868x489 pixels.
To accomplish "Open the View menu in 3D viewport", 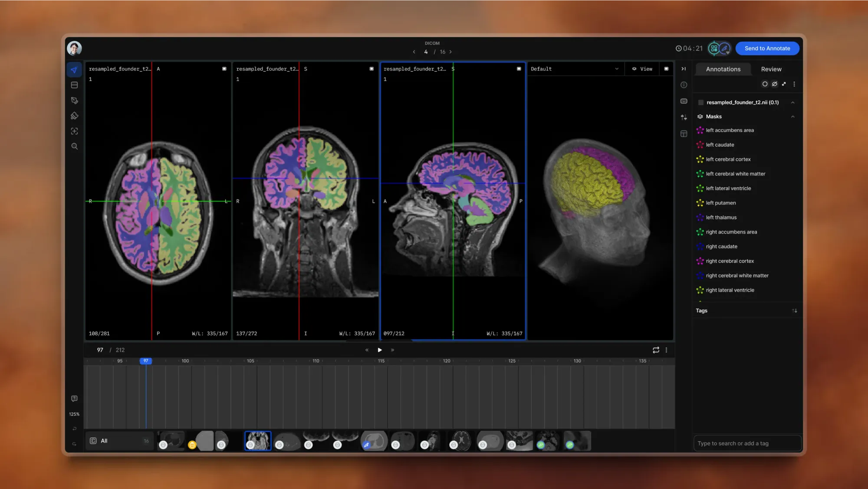I will click(x=643, y=69).
